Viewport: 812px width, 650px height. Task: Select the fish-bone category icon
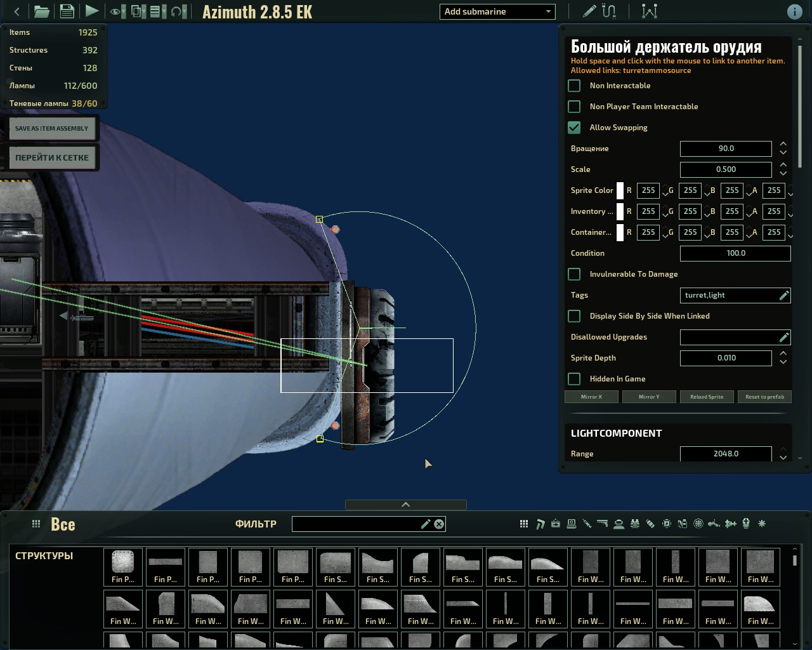pyautogui.click(x=730, y=524)
